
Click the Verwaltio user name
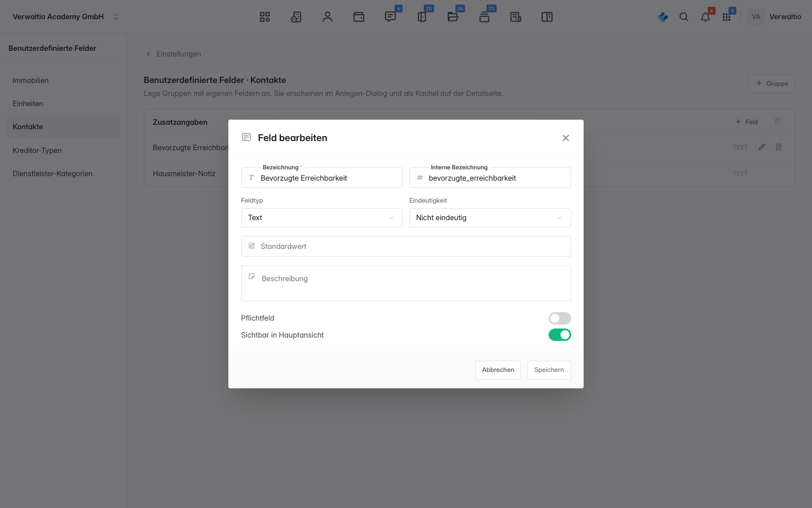tap(785, 17)
